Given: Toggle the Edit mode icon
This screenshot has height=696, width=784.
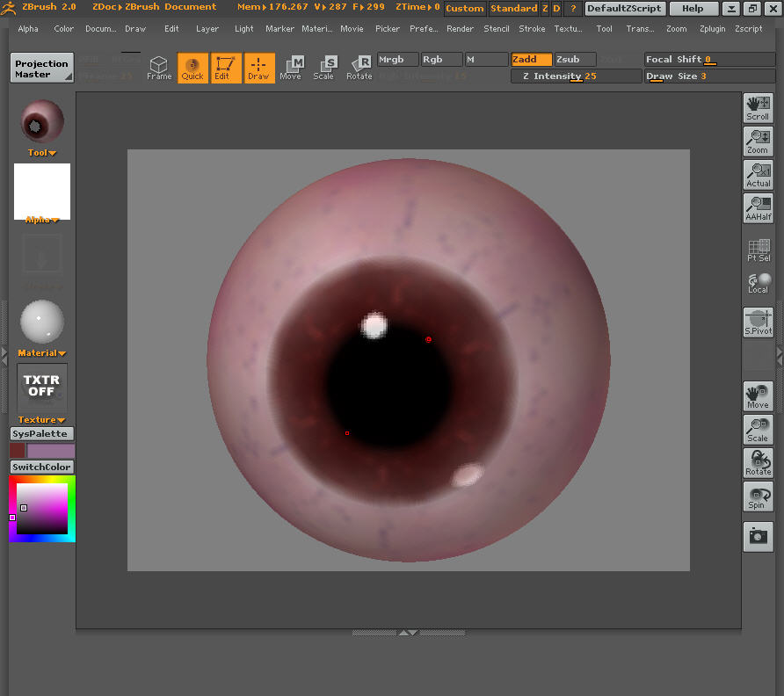Looking at the screenshot, I should click(226, 68).
